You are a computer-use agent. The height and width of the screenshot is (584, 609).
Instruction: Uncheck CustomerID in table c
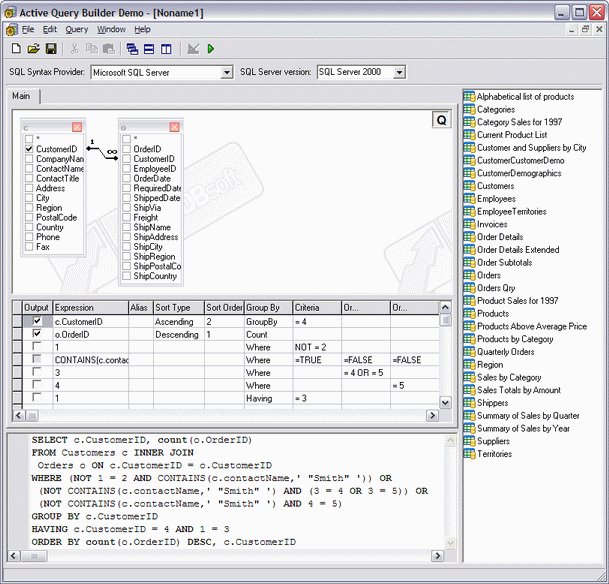(x=29, y=149)
